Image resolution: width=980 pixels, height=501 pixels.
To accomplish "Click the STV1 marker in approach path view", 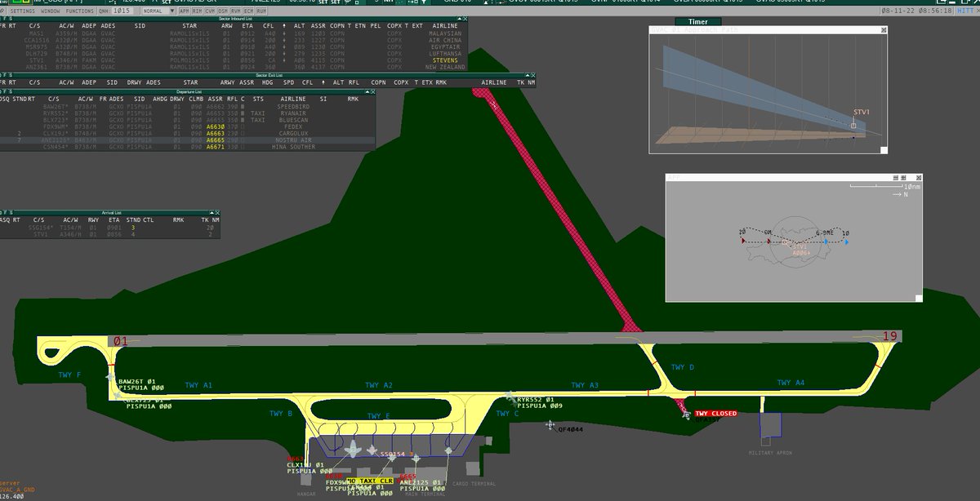I will [853, 125].
